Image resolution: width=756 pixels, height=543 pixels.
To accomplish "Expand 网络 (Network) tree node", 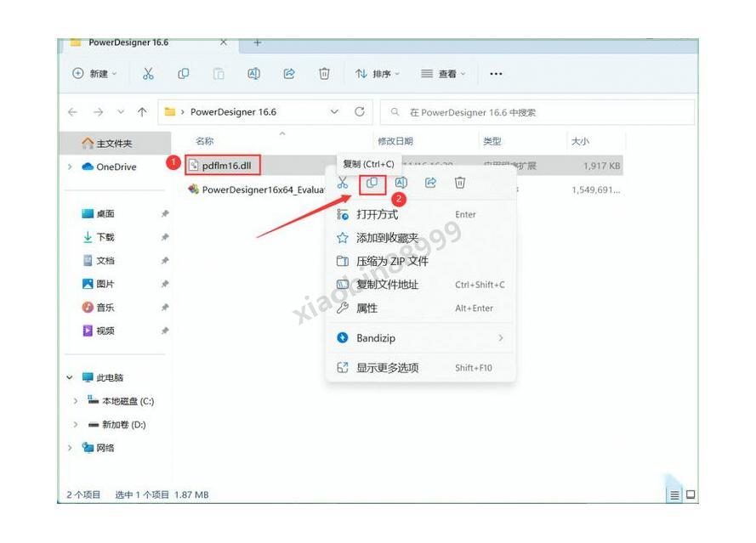I will click(x=71, y=448).
